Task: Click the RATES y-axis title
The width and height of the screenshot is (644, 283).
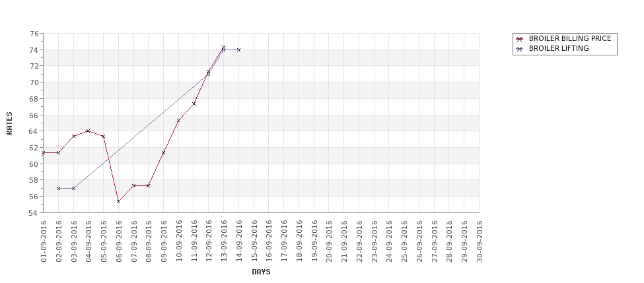Action: [x=9, y=123]
